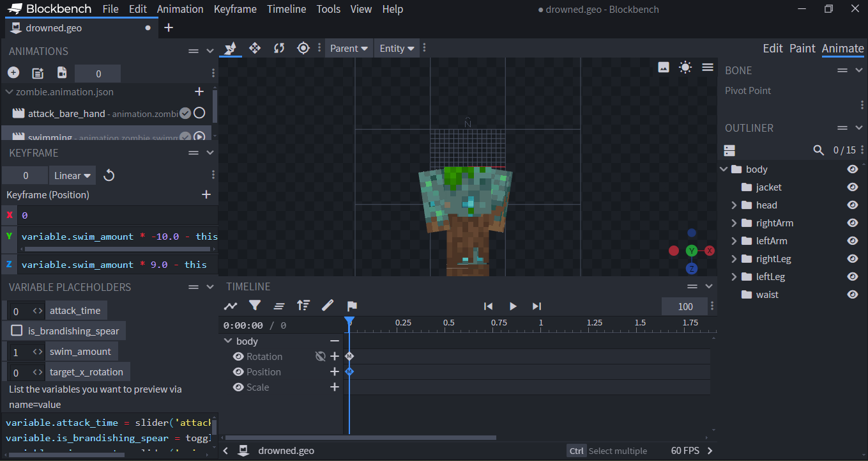
Task: Toggle visibility of the Position channel
Action: click(x=238, y=371)
